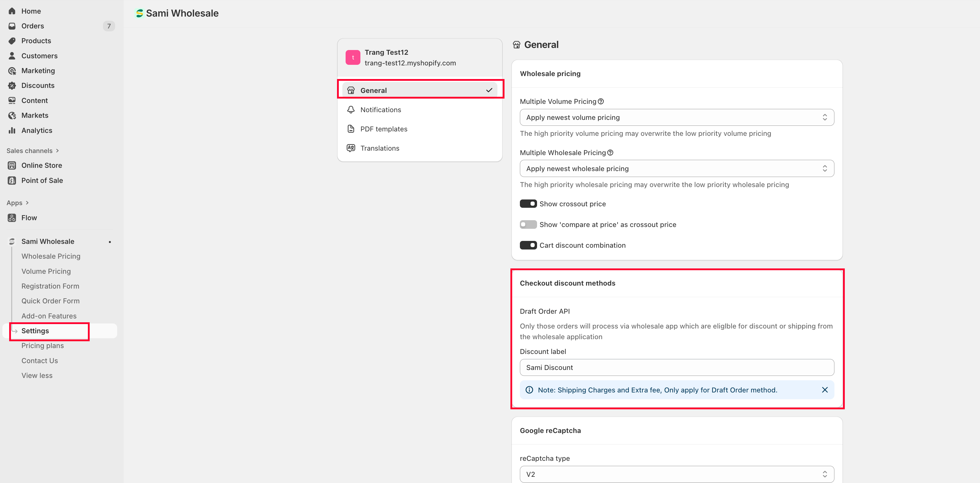Click the Home icon in sidebar
Image resolution: width=980 pixels, height=483 pixels.
[12, 11]
